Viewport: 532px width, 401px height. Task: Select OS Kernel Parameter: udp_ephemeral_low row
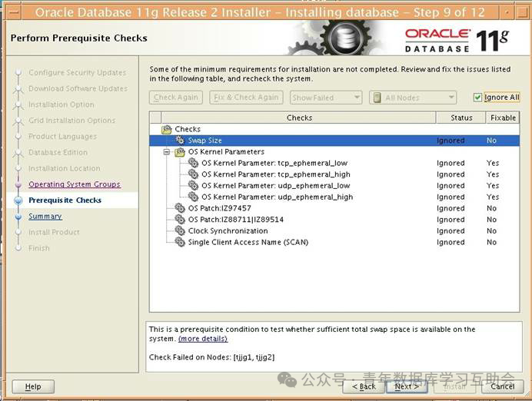[334, 185]
